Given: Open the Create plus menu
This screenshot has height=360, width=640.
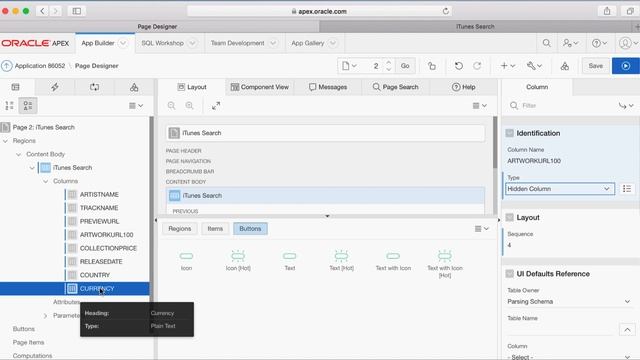Looking at the screenshot, I should 508,66.
